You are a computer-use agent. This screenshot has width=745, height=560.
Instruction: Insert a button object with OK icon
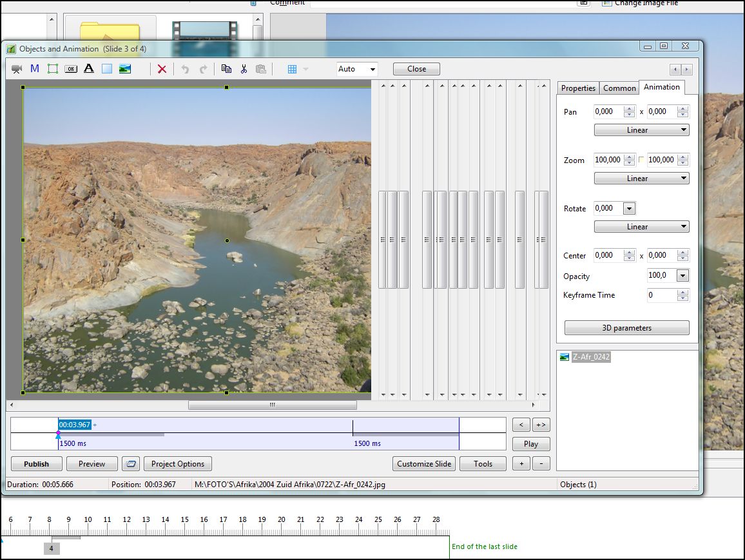pos(71,69)
